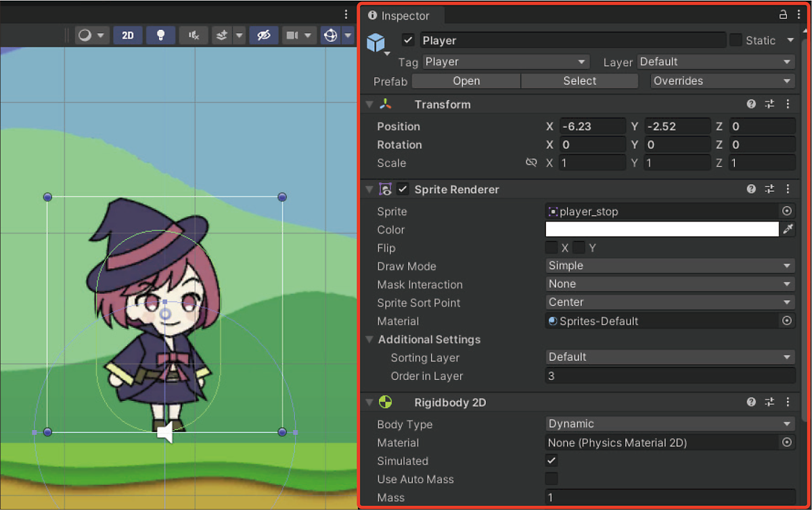
Task: Open shading mode circle dropdown
Action: click(91, 35)
